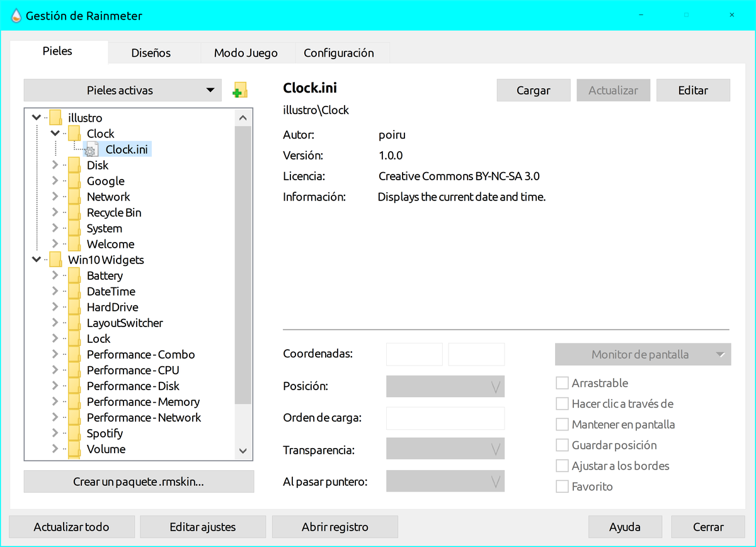Enable the Arrastrable checkbox
The width and height of the screenshot is (756, 547).
click(562, 383)
